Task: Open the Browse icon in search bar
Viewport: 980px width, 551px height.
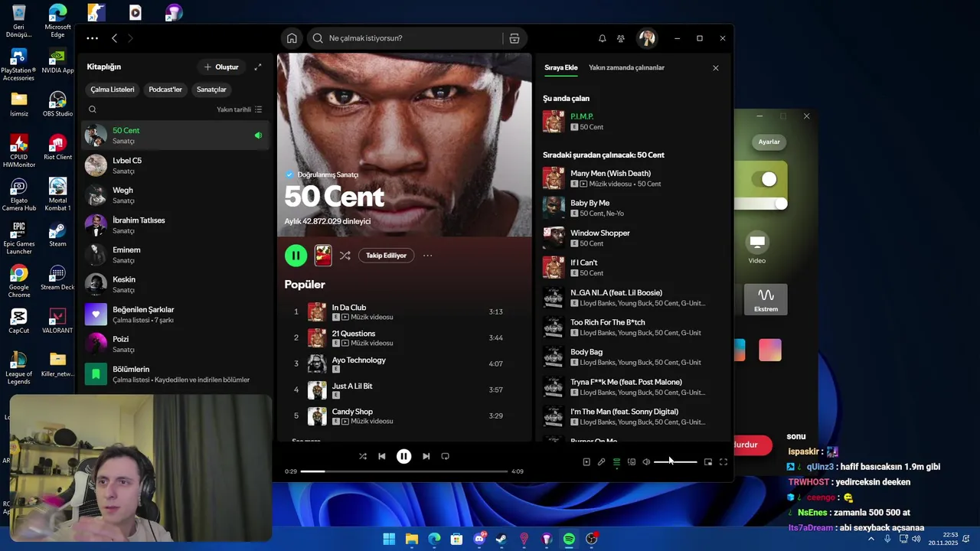Action: (x=514, y=38)
